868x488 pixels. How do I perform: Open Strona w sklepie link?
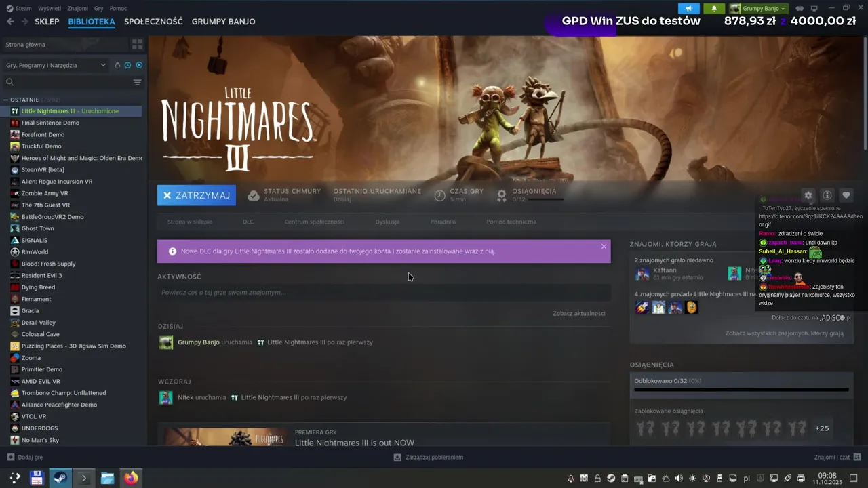point(190,222)
